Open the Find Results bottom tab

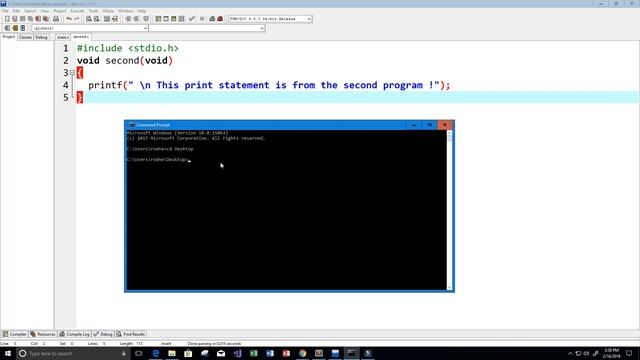(x=131, y=334)
